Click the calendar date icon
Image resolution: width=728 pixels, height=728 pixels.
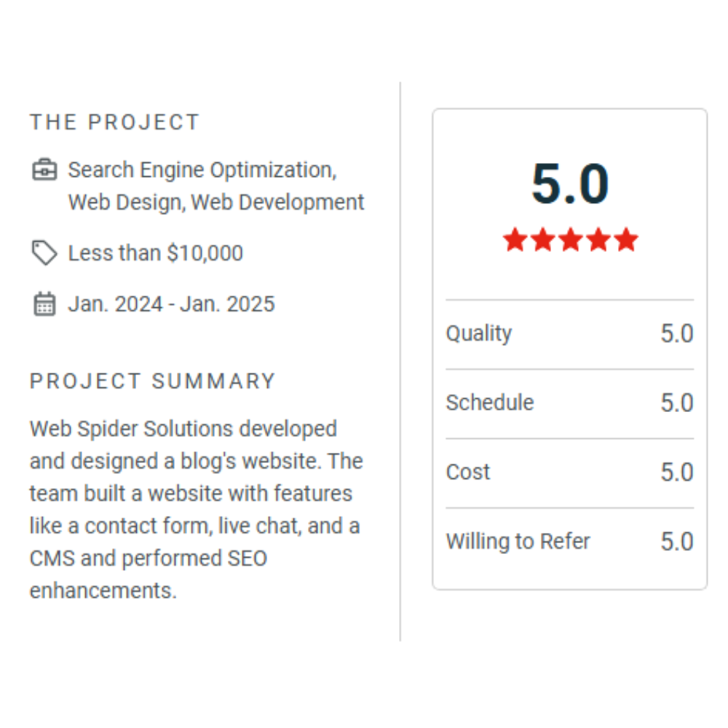pyautogui.click(x=44, y=304)
